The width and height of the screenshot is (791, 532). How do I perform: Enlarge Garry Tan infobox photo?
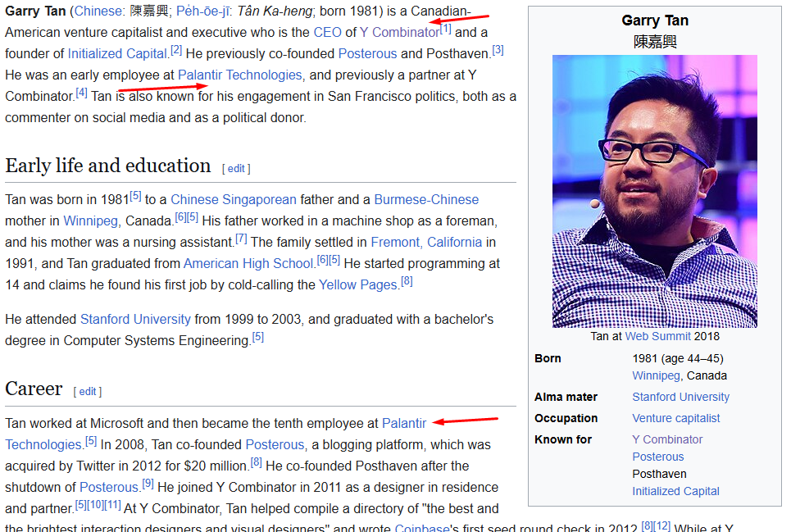tap(655, 191)
